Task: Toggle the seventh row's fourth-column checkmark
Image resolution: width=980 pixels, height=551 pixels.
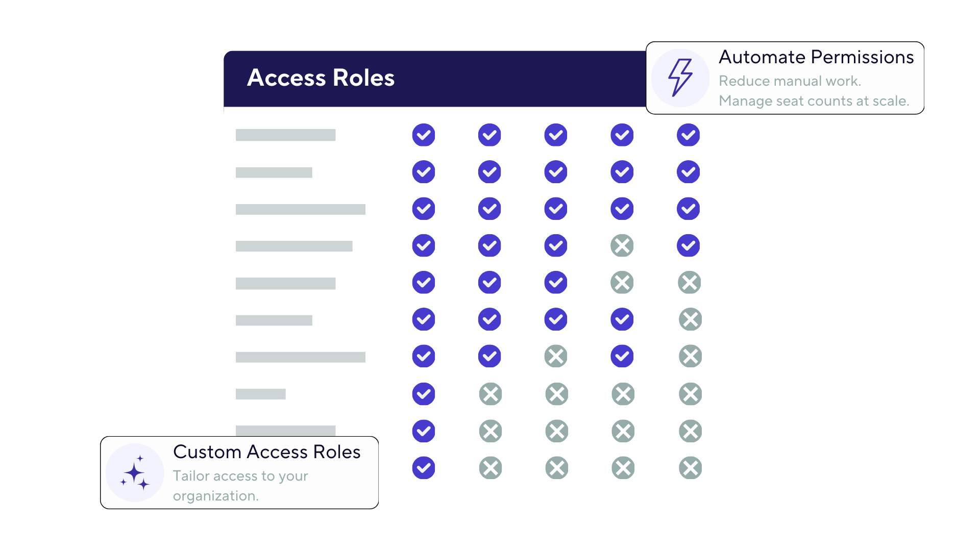Action: click(622, 357)
